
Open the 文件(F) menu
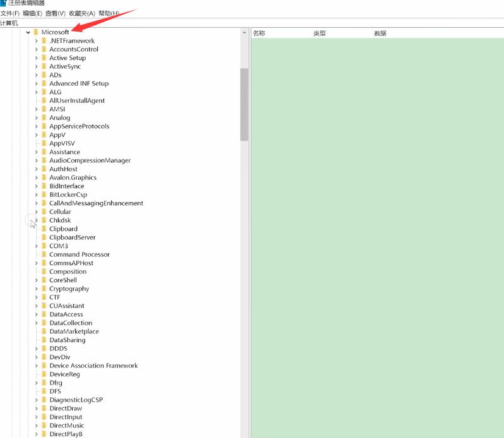point(9,13)
